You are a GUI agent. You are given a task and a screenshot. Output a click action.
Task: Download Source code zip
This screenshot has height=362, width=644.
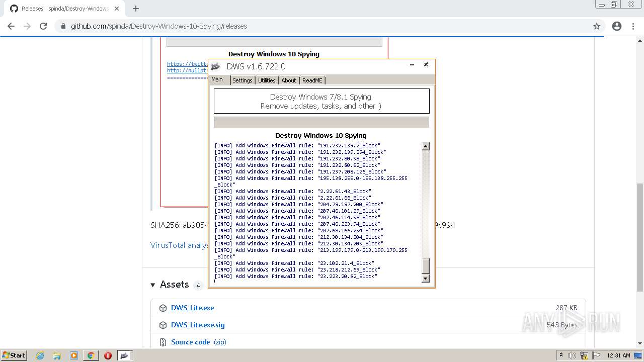pos(199,342)
